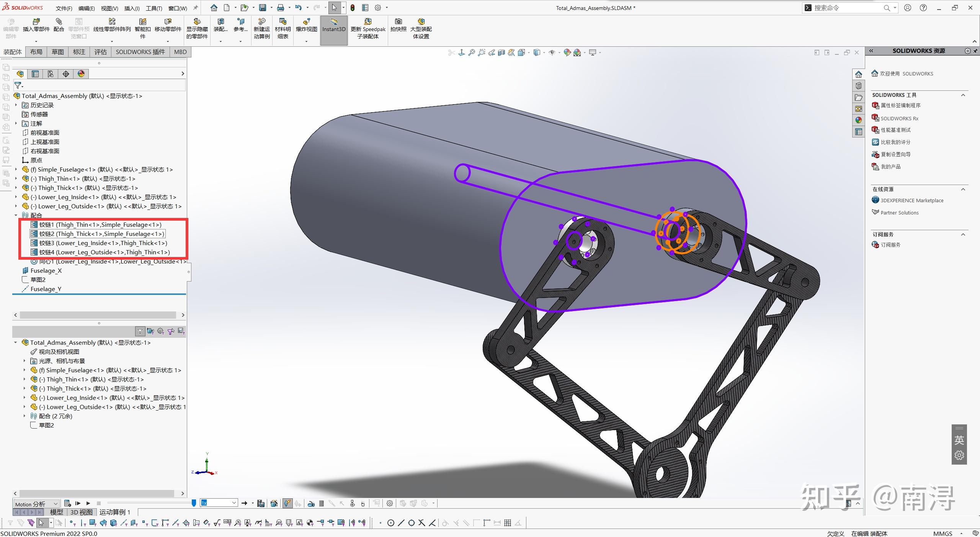
Task: Toggle the 英 input language button
Action: pos(959,440)
